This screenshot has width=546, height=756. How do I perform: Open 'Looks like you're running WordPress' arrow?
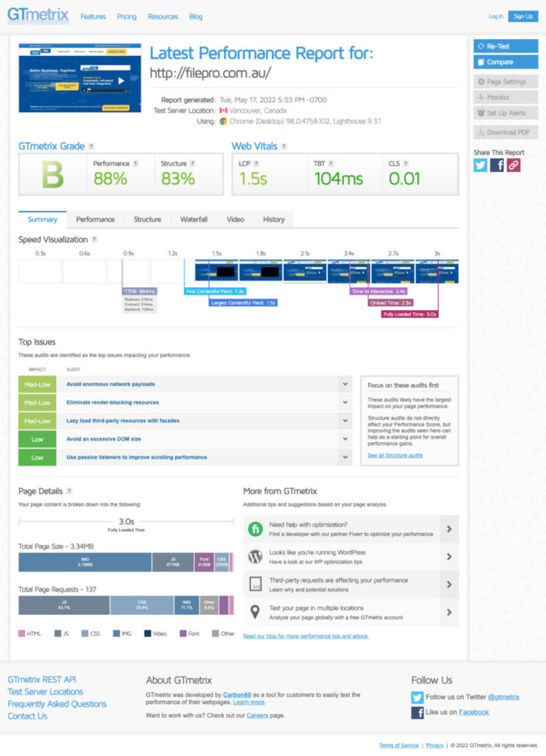click(449, 557)
